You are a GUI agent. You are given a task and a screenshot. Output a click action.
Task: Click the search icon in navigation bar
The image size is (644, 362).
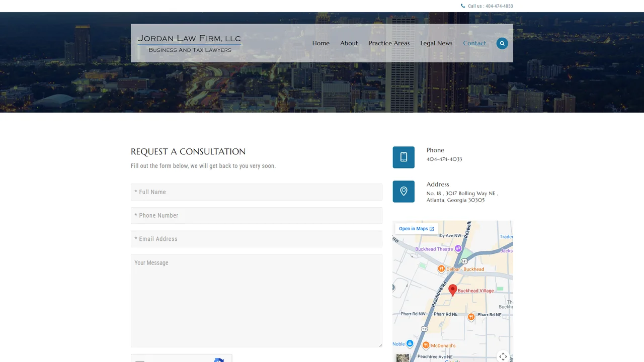[502, 43]
